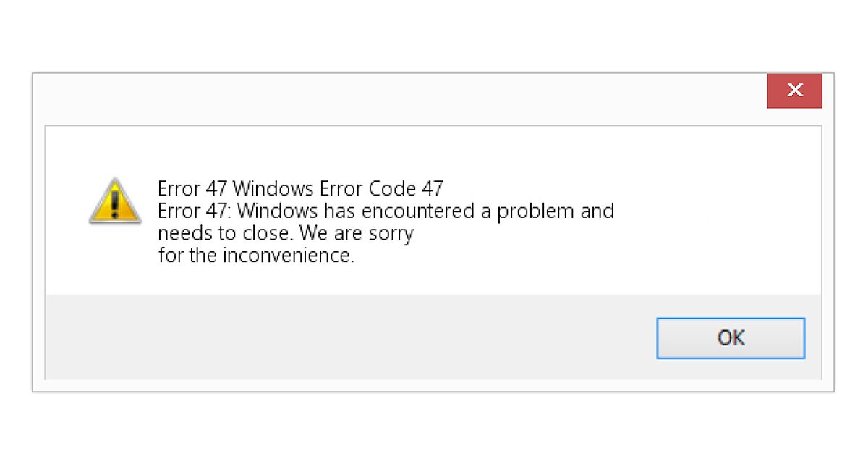Acknowledge Error 47 by clicking OK
868x454 pixels.
click(731, 337)
